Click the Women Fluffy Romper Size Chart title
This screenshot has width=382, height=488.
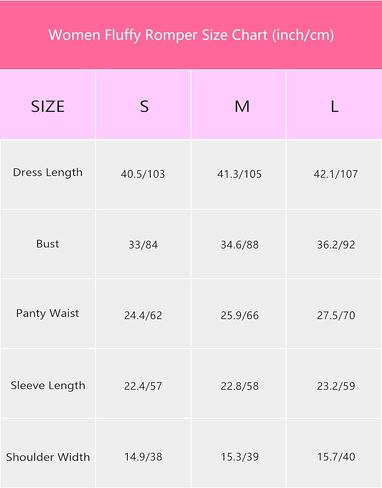tap(191, 35)
